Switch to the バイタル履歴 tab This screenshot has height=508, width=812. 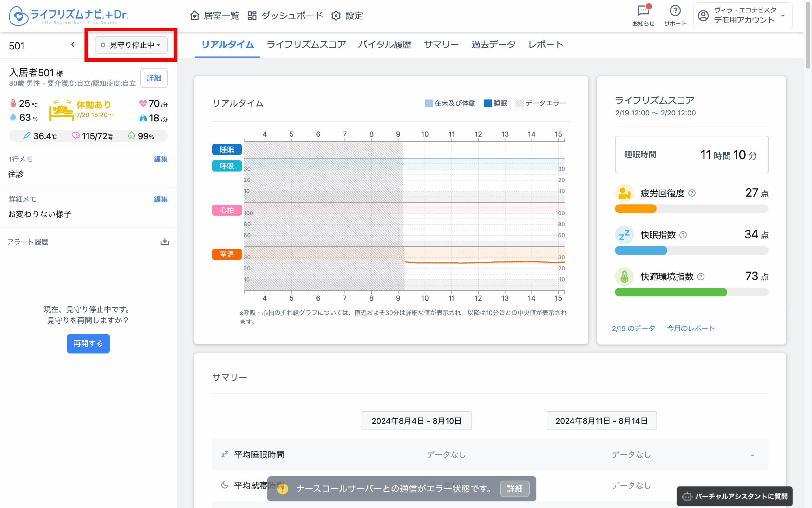click(384, 44)
